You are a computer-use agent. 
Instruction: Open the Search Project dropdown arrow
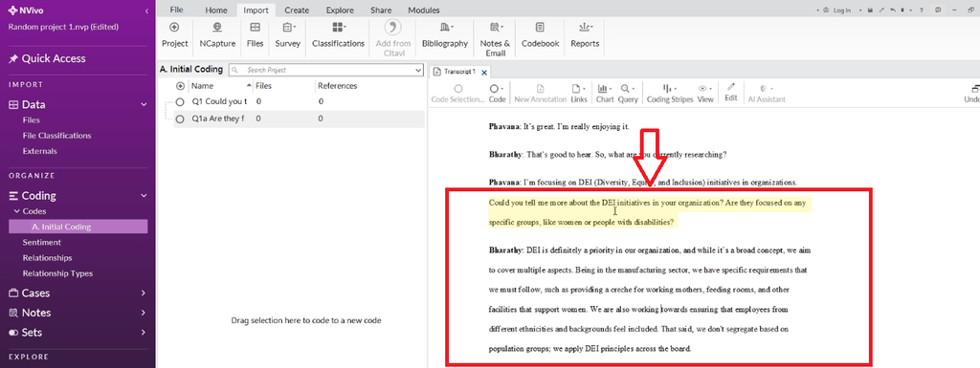pos(419,71)
